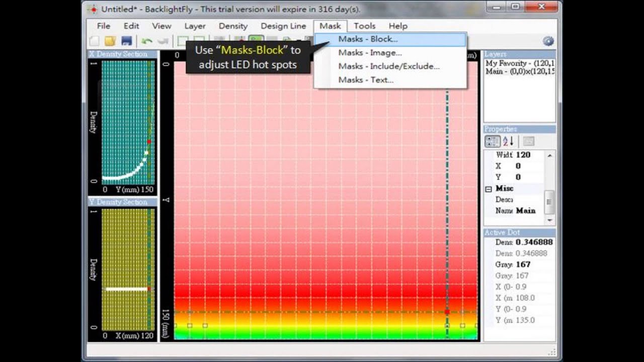
Task: Sort Properties alphabetically with A-Z icon
Action: [x=508, y=141]
